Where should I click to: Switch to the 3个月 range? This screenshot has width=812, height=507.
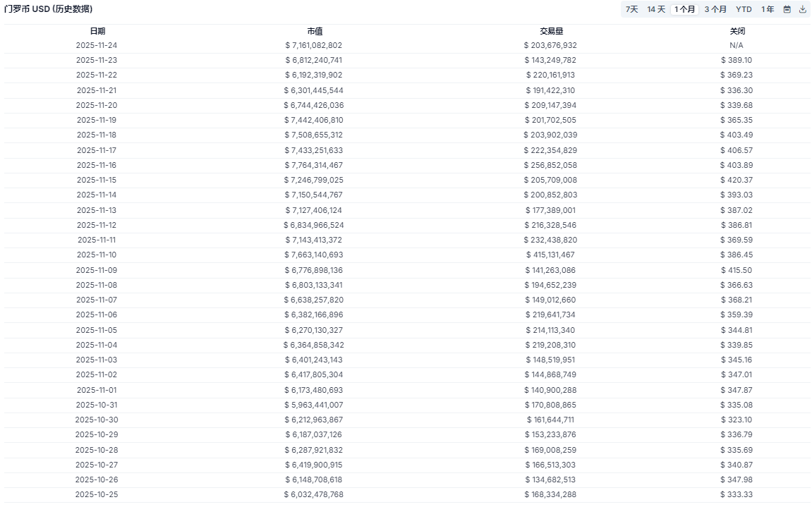point(715,9)
